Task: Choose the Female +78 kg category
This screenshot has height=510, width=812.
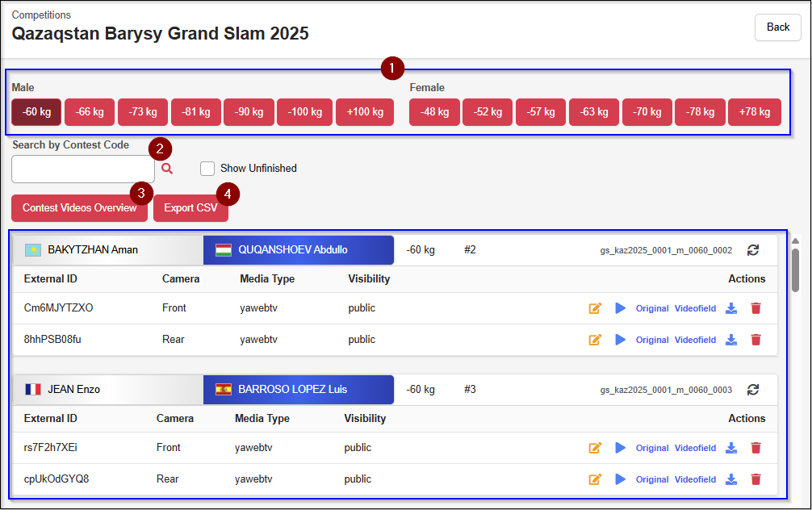Action: [754, 112]
